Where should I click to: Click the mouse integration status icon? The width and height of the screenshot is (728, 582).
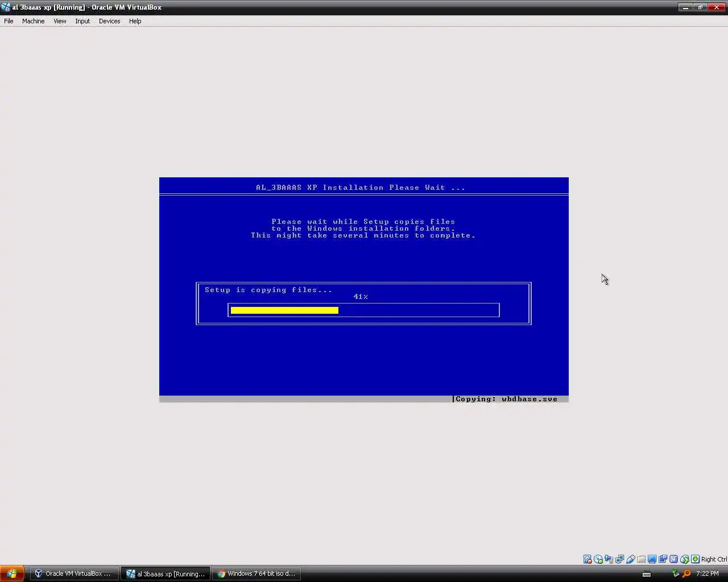coord(685,559)
